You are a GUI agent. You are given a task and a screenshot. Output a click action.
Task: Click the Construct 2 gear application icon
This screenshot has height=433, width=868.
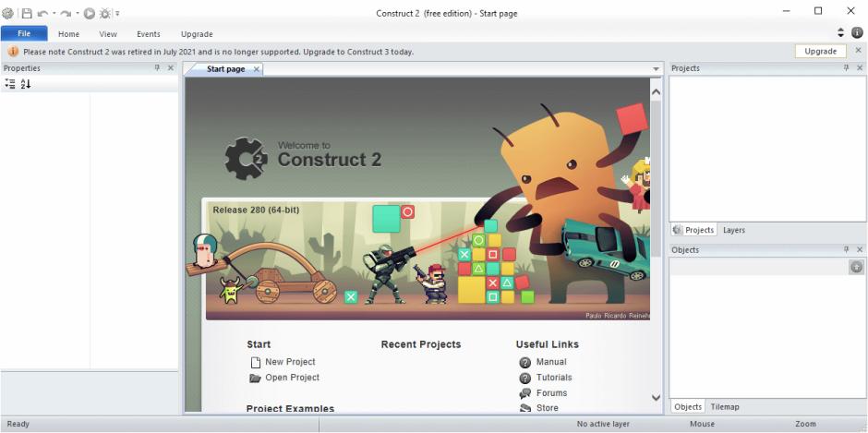point(7,13)
